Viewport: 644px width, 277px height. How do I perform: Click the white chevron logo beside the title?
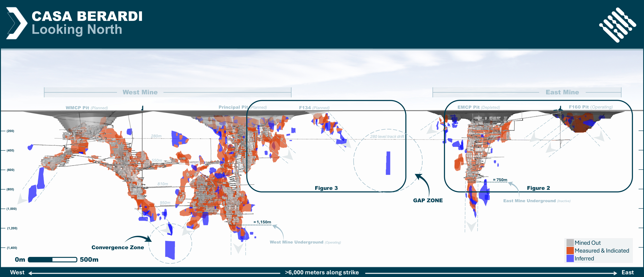(17, 23)
